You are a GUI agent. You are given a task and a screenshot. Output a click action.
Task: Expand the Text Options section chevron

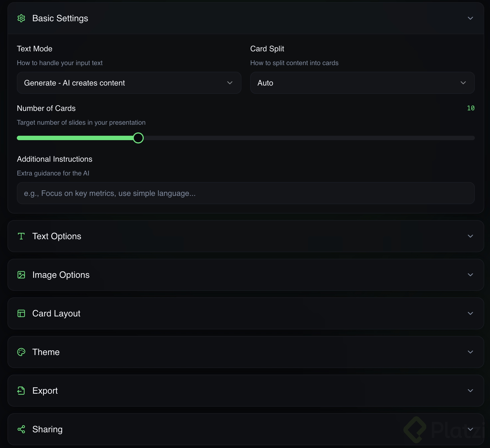click(x=470, y=236)
